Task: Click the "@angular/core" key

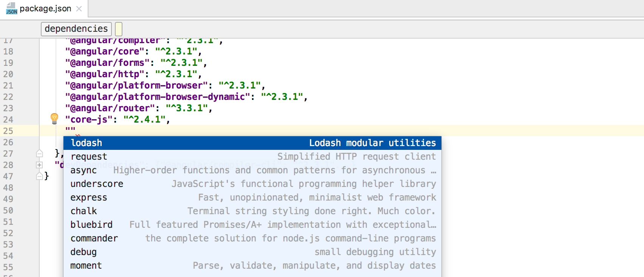Action: (x=105, y=51)
